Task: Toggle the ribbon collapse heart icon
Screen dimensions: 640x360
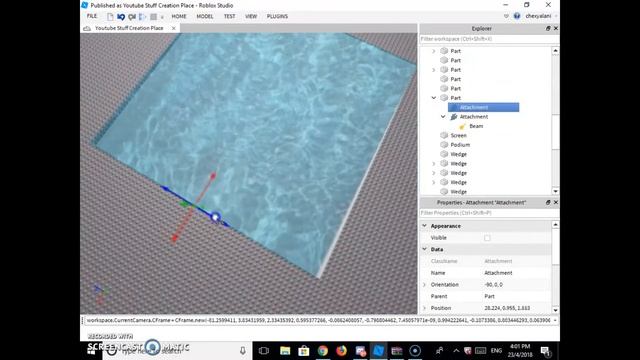Action: [x=506, y=16]
